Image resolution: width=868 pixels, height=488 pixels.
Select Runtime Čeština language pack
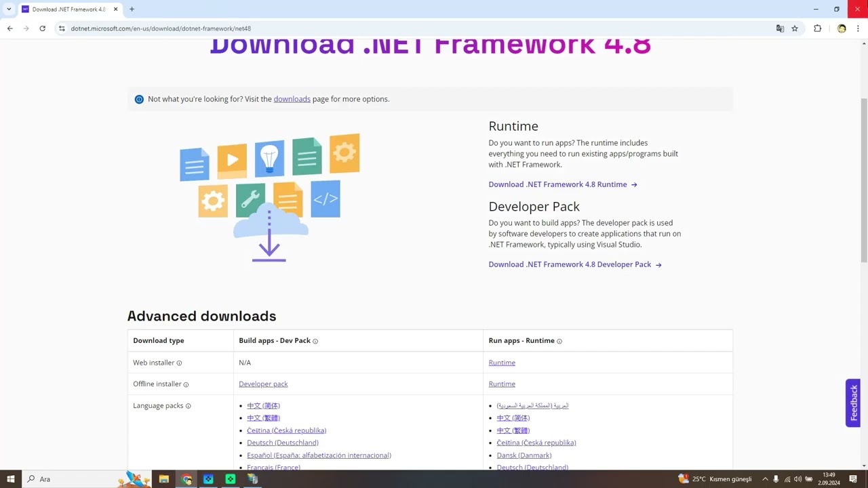tap(536, 443)
